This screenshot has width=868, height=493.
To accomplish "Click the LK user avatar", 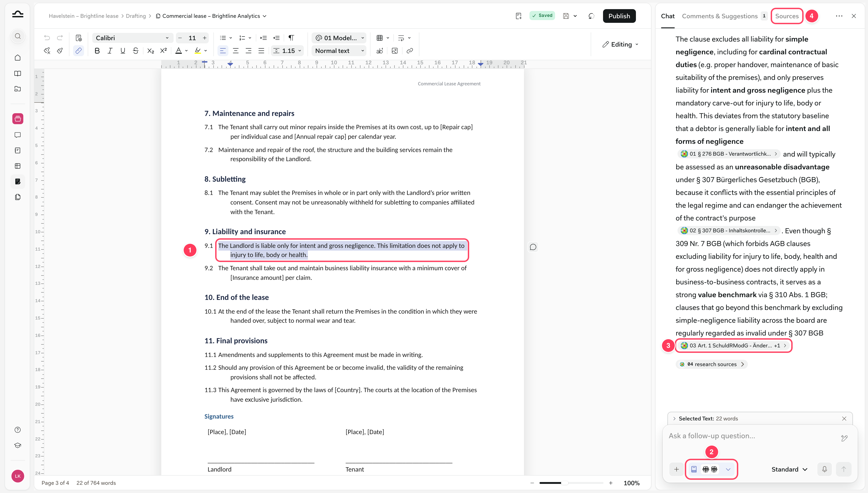I will [x=18, y=476].
